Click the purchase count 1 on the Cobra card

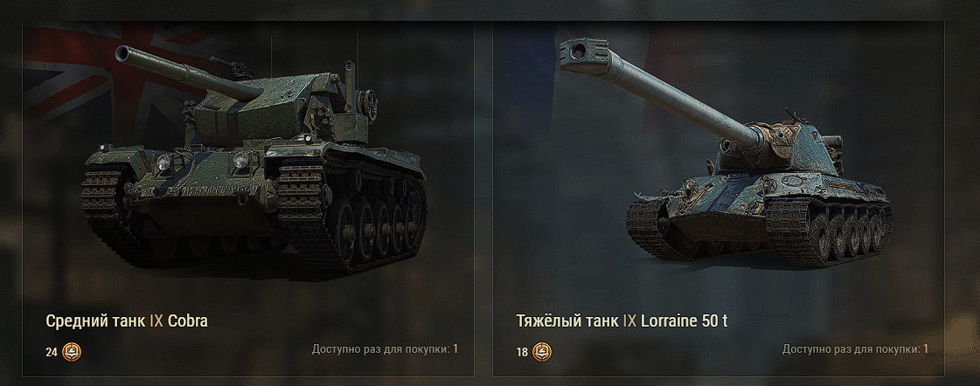[455, 348]
